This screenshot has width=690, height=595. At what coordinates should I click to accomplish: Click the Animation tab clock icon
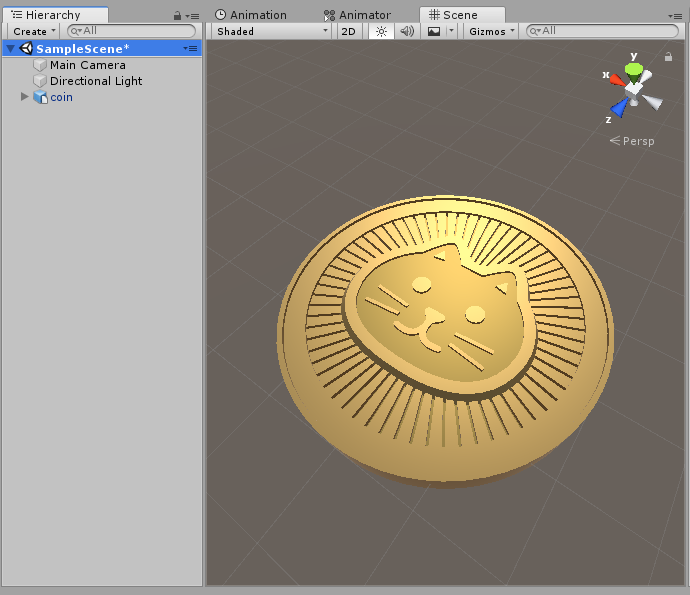(x=220, y=15)
